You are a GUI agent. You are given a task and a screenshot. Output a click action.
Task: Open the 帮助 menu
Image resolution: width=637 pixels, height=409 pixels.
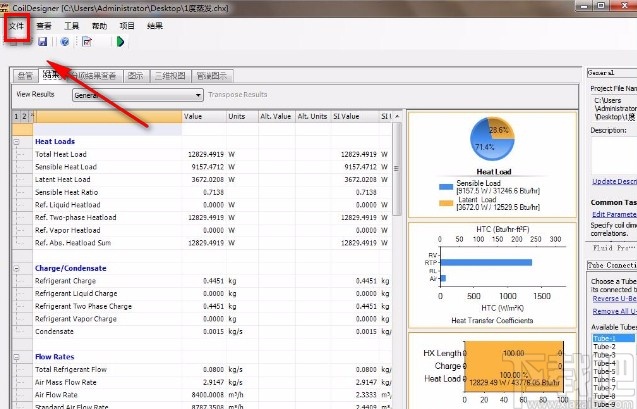[99, 26]
